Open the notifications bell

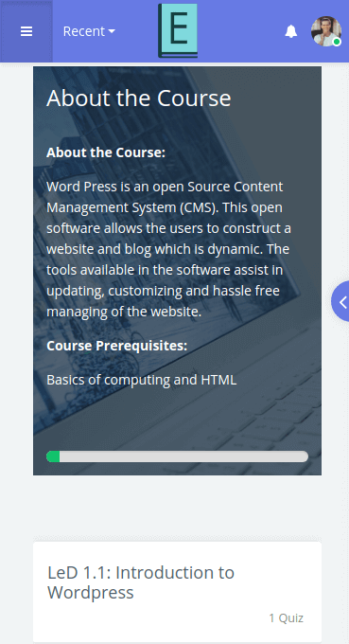tap(291, 31)
